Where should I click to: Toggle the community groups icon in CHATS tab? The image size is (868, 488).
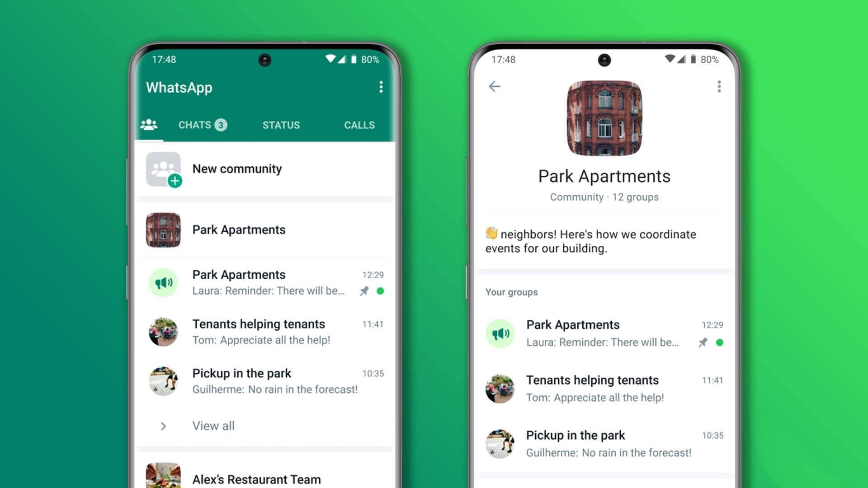click(150, 125)
